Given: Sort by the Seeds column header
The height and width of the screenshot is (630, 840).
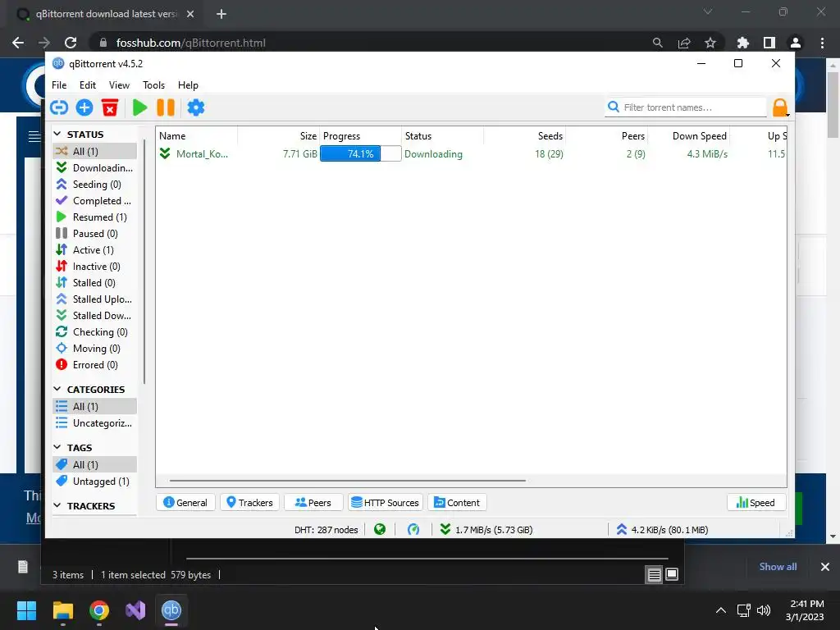Looking at the screenshot, I should pyautogui.click(x=524, y=136).
